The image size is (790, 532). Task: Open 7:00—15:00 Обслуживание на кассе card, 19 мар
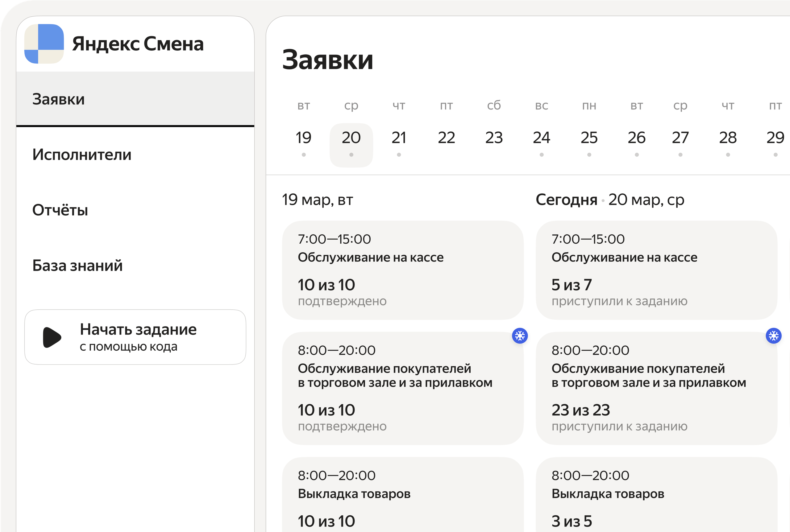[x=403, y=270]
